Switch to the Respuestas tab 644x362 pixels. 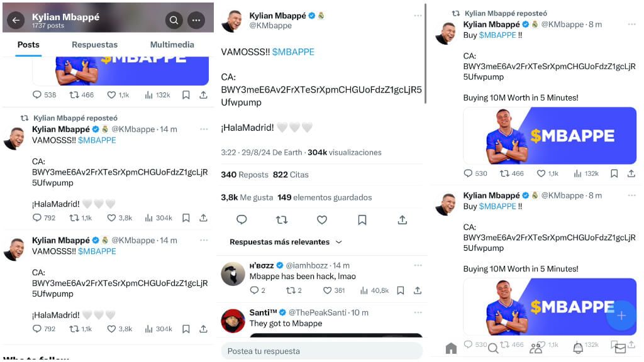coord(94,45)
